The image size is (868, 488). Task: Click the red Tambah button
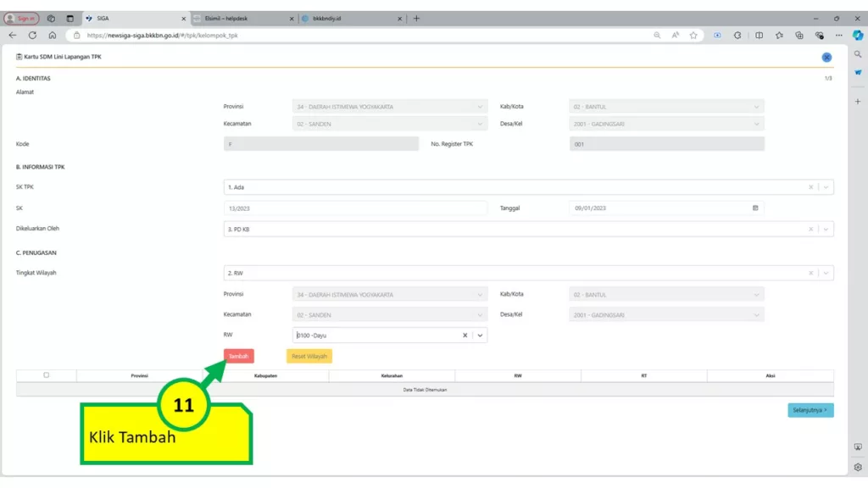point(238,357)
